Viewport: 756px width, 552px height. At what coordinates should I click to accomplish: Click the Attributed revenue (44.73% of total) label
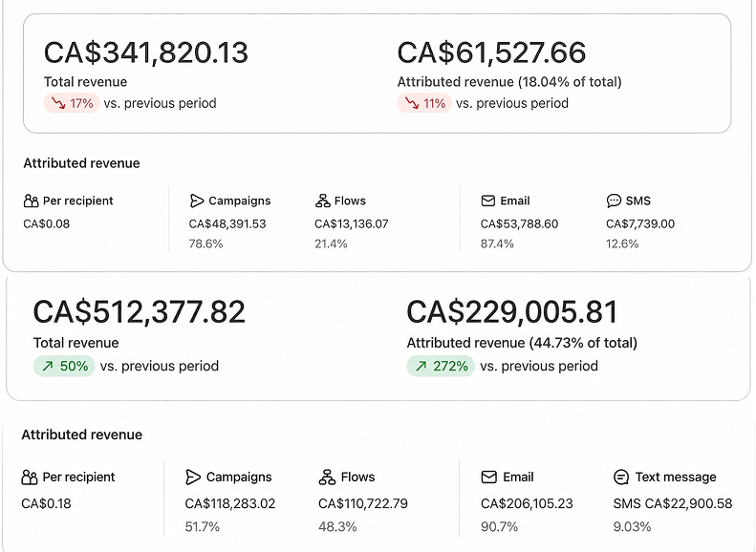coord(522,343)
